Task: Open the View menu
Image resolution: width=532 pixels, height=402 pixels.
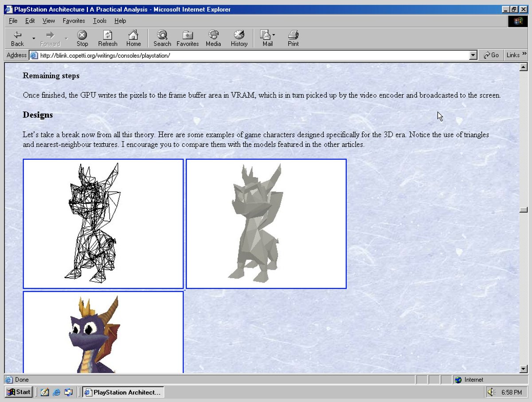Action: pyautogui.click(x=48, y=21)
